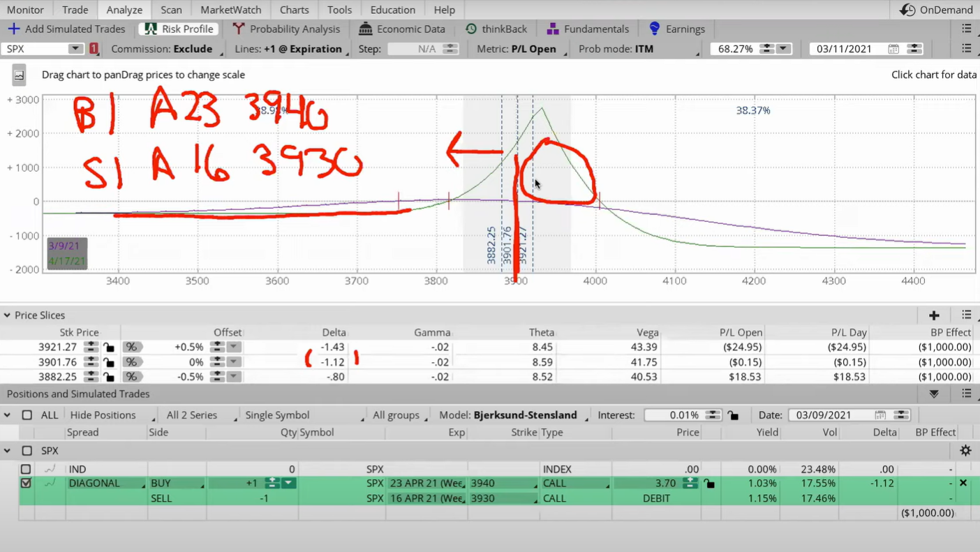Click the settings gear in SPX row
The width and height of the screenshot is (980, 552).
pos(965,451)
